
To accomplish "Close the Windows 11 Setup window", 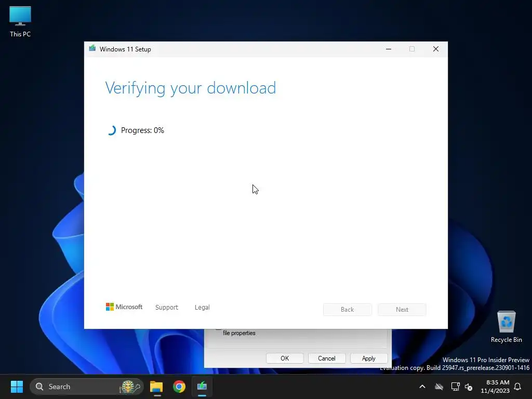I will pos(436,49).
